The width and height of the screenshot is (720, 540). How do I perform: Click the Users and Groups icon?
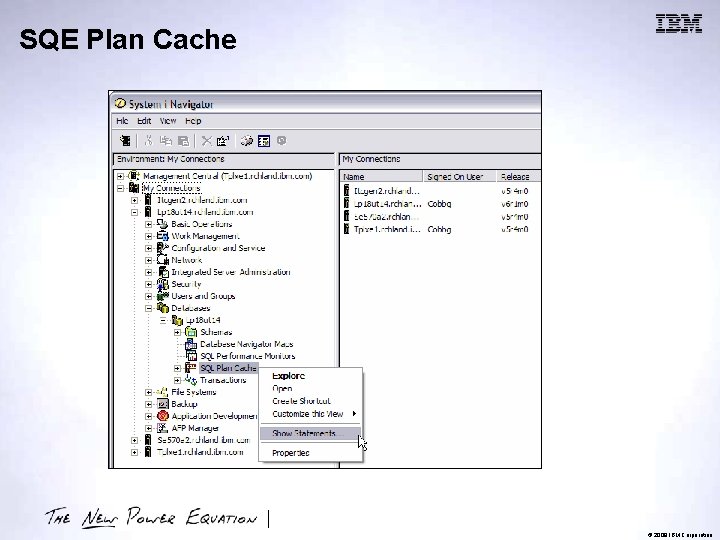pos(163,296)
